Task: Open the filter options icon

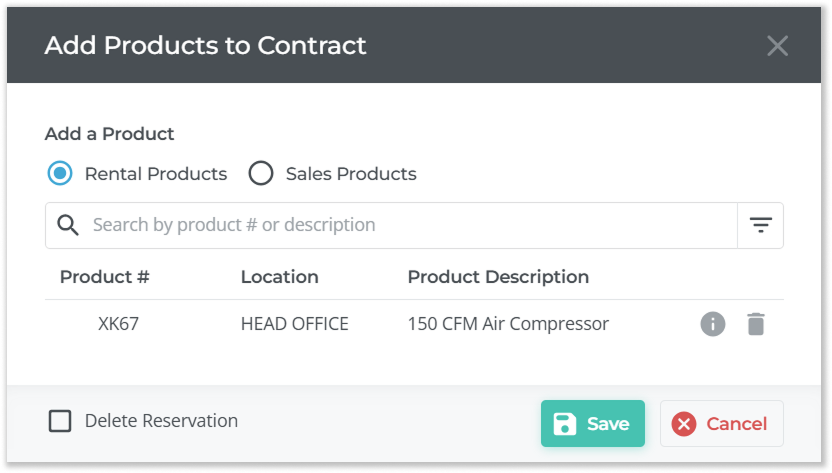Action: tap(761, 225)
